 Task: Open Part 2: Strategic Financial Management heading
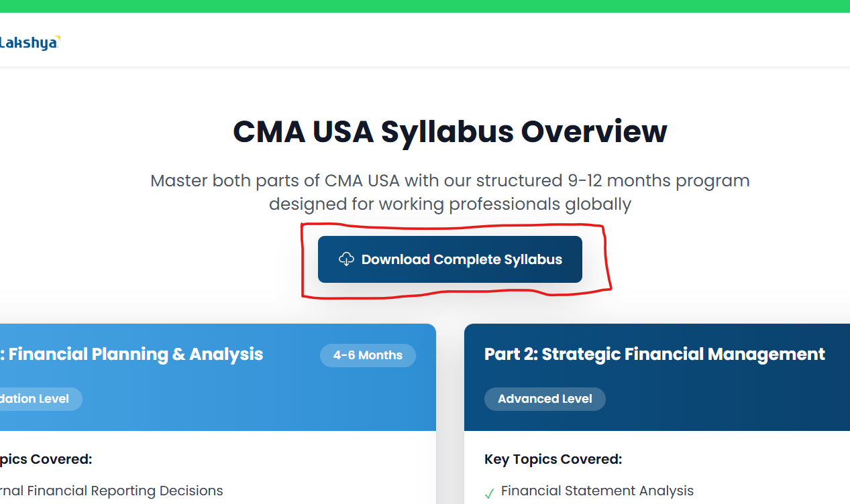[654, 354]
